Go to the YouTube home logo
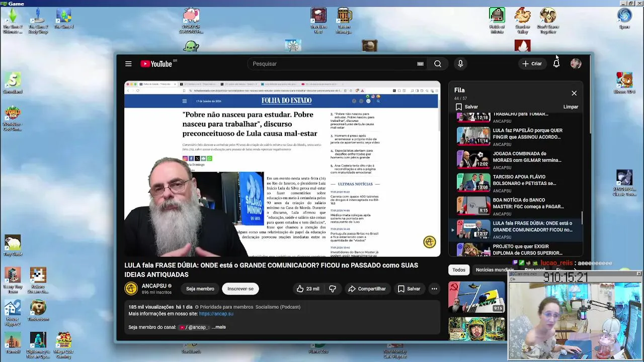Viewport: 644px width, 362px height. point(156,64)
